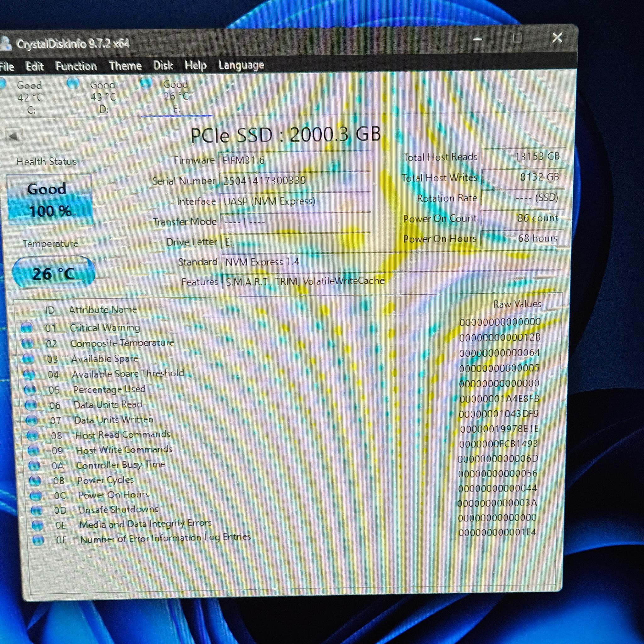Click Power On Count value 86 count

522,218
